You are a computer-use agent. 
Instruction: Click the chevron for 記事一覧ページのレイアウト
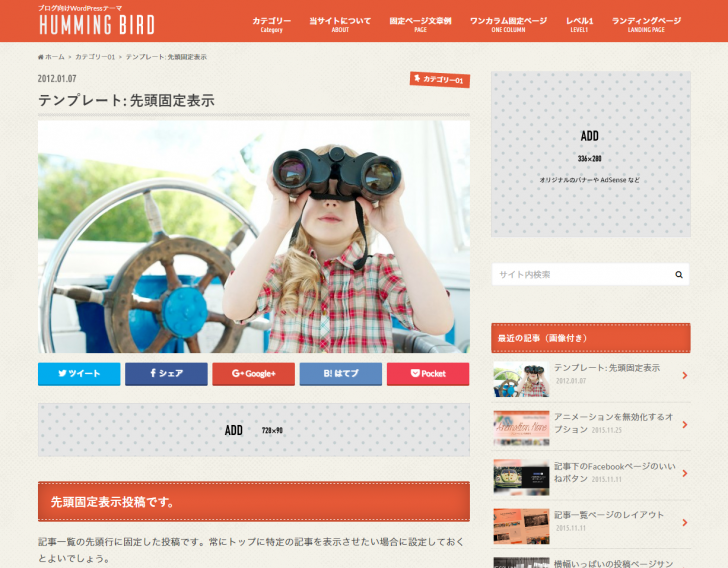click(685, 522)
